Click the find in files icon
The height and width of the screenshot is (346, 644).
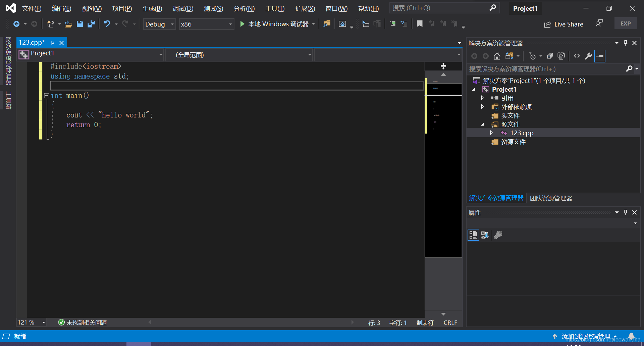coord(327,24)
